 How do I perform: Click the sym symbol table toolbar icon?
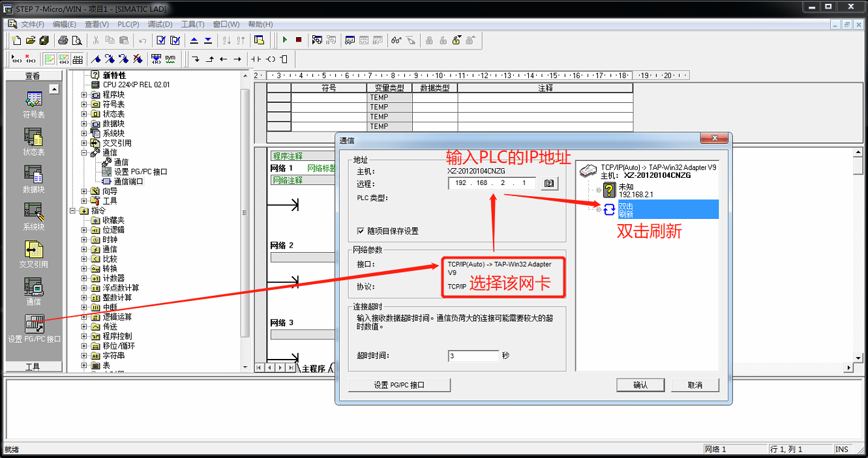pos(170,59)
